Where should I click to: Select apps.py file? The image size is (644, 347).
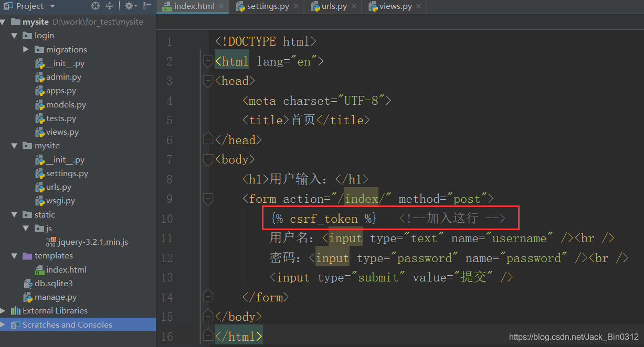(x=61, y=91)
